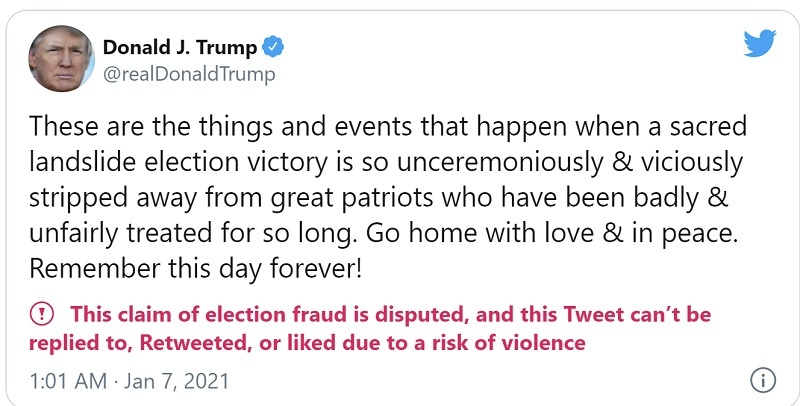Click the blue verified badge
This screenshot has height=406, width=800.
(x=271, y=47)
